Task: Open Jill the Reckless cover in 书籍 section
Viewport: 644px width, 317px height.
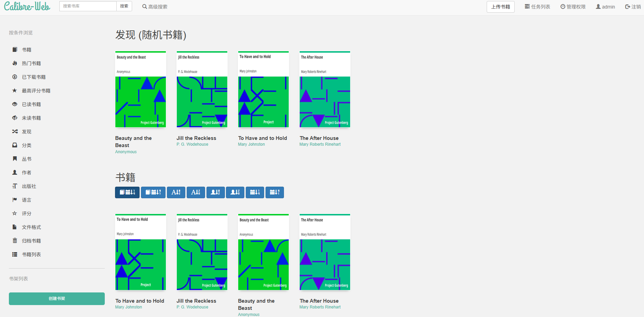Action: [202, 252]
